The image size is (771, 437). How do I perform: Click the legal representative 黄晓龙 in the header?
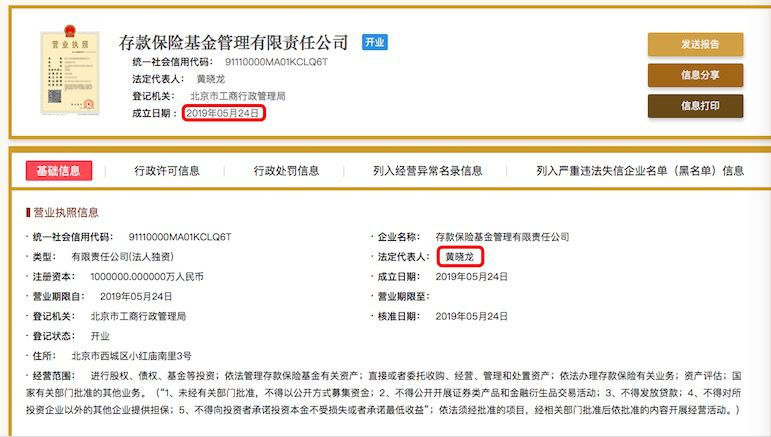210,79
